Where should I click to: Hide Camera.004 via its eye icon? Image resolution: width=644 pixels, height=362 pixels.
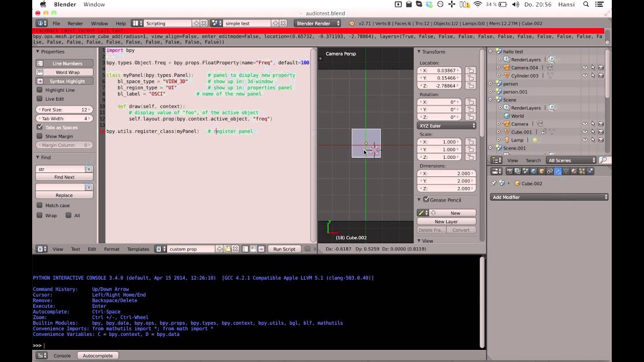click(x=585, y=67)
